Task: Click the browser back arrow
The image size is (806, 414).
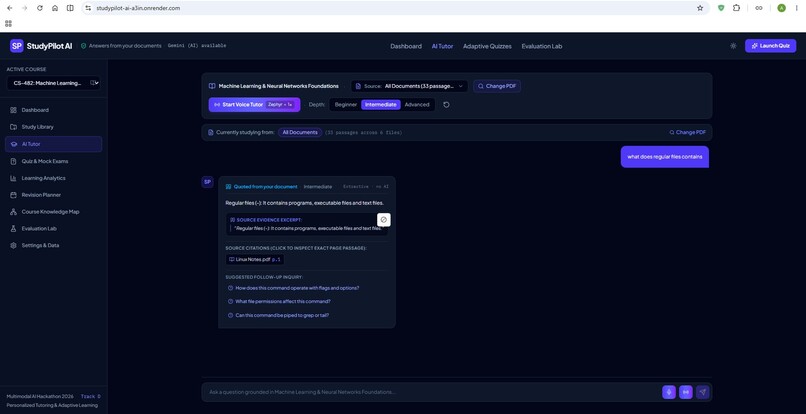Action: [9, 8]
